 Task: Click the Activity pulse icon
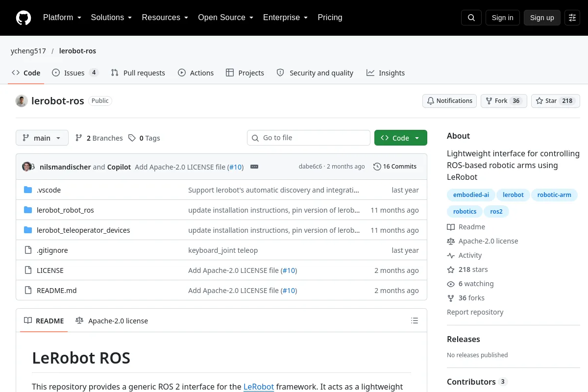(x=451, y=255)
